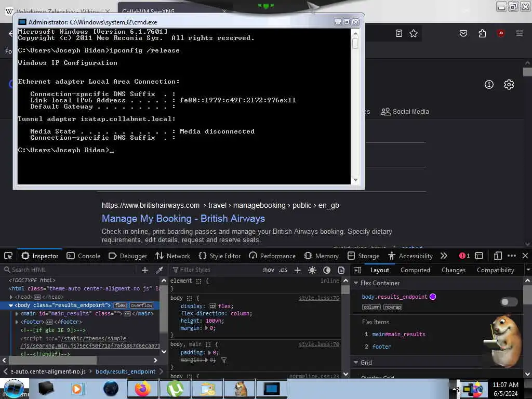Add new CSS rule
The width and height of the screenshot is (532, 399).
298,270
